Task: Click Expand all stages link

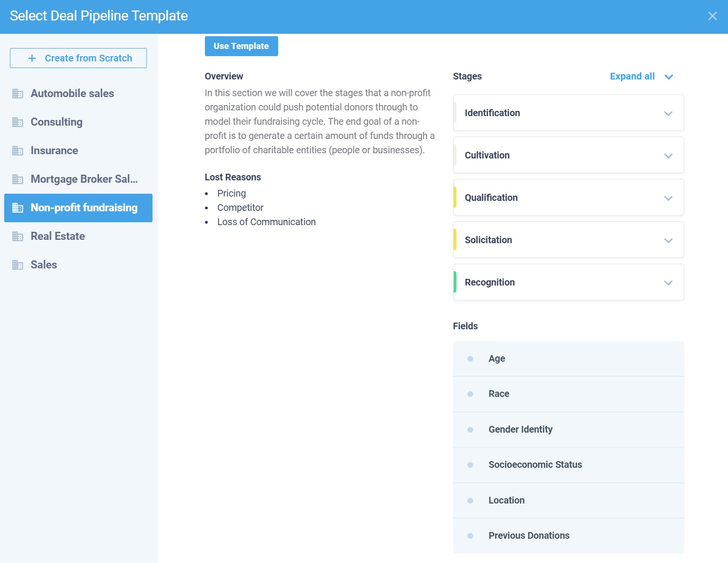Action: click(632, 77)
